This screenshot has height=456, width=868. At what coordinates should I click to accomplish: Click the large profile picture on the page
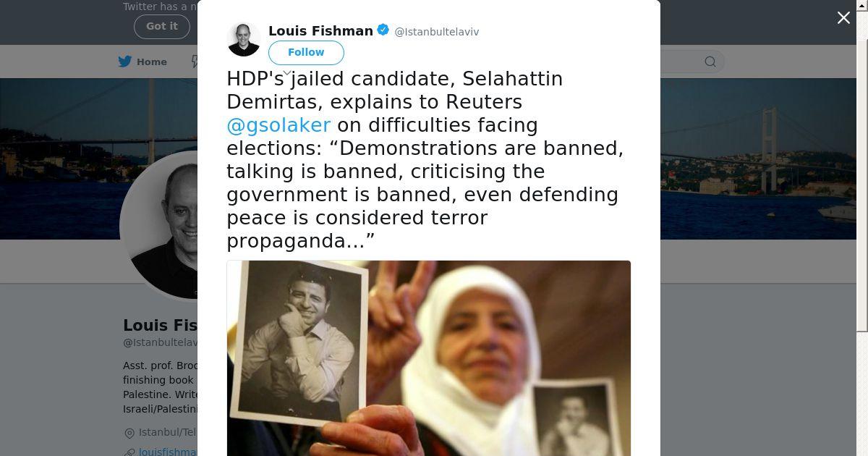tap(161, 224)
